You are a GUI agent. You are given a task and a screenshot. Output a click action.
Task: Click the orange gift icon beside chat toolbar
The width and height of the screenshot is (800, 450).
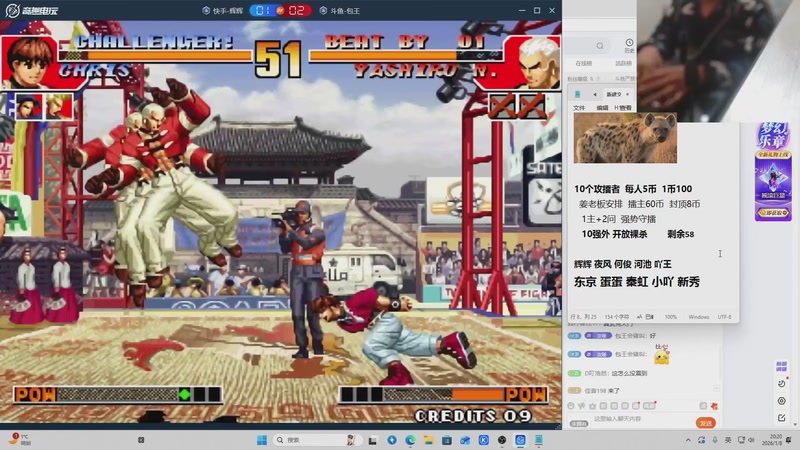pyautogui.click(x=714, y=406)
